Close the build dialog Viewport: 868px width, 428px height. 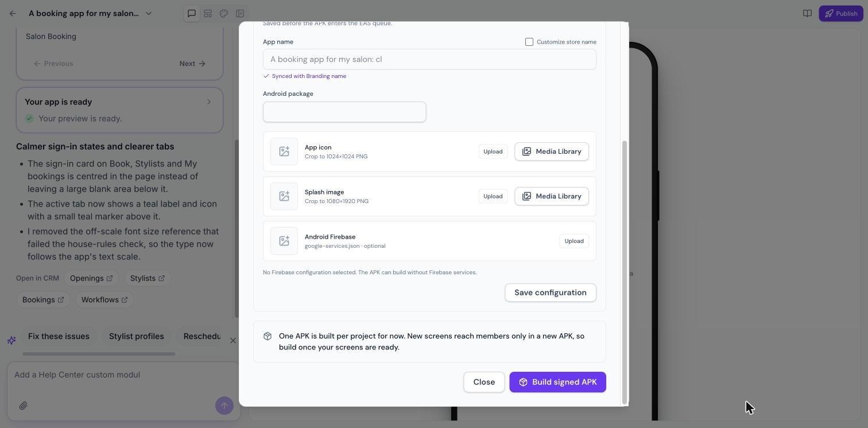coord(484,382)
